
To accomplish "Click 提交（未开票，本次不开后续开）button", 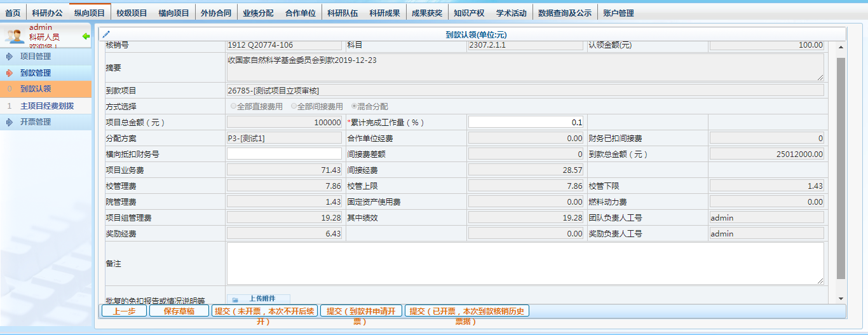I will point(264,311).
